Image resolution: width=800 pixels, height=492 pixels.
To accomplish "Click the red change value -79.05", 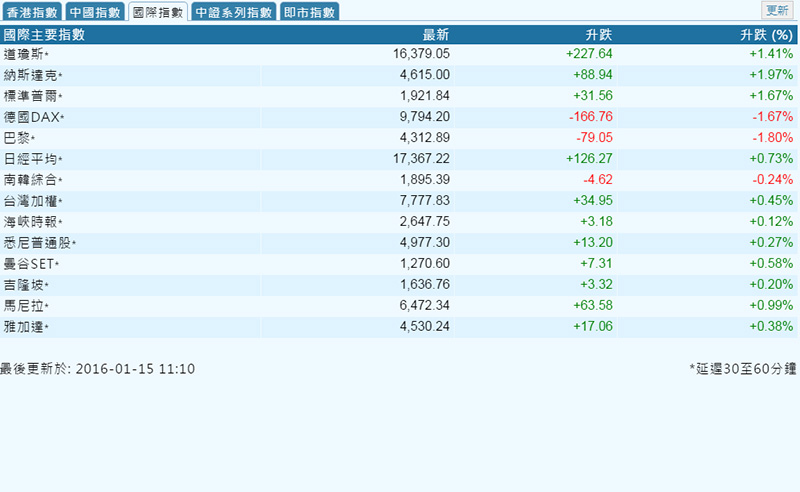I will click(594, 137).
